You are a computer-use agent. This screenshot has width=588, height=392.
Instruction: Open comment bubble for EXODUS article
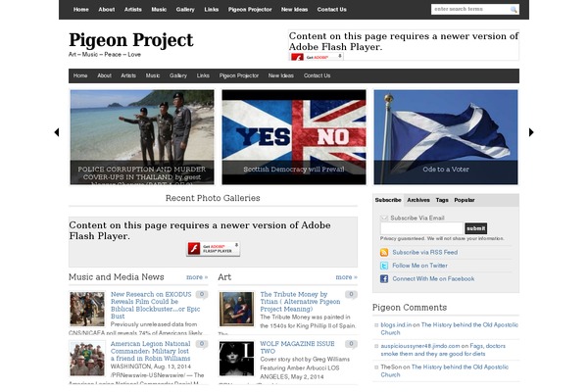tap(202, 294)
